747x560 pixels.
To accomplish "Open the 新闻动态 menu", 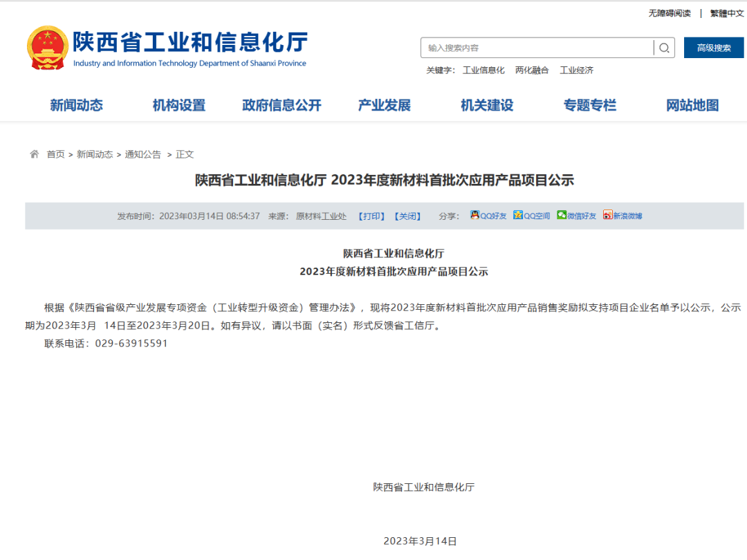I will click(76, 105).
